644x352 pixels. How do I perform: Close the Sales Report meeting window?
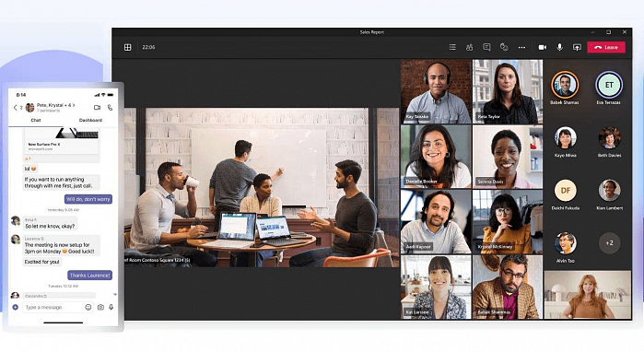[625, 32]
